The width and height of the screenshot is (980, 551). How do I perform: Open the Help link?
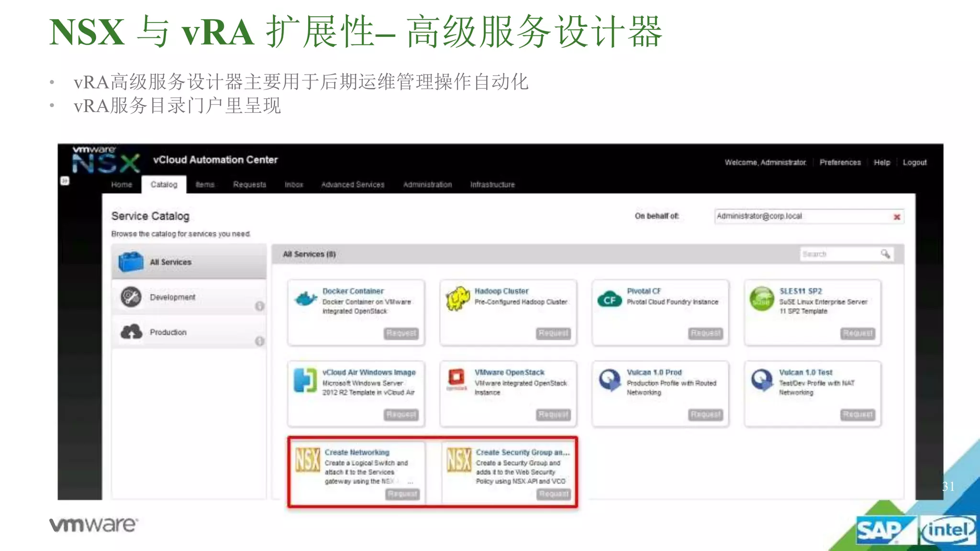[881, 163]
